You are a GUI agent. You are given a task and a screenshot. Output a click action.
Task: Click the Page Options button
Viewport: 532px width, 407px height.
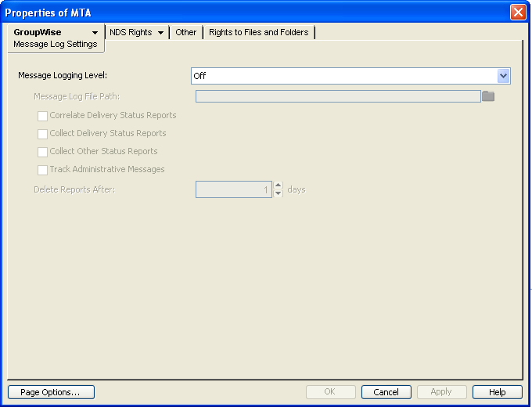pos(51,392)
